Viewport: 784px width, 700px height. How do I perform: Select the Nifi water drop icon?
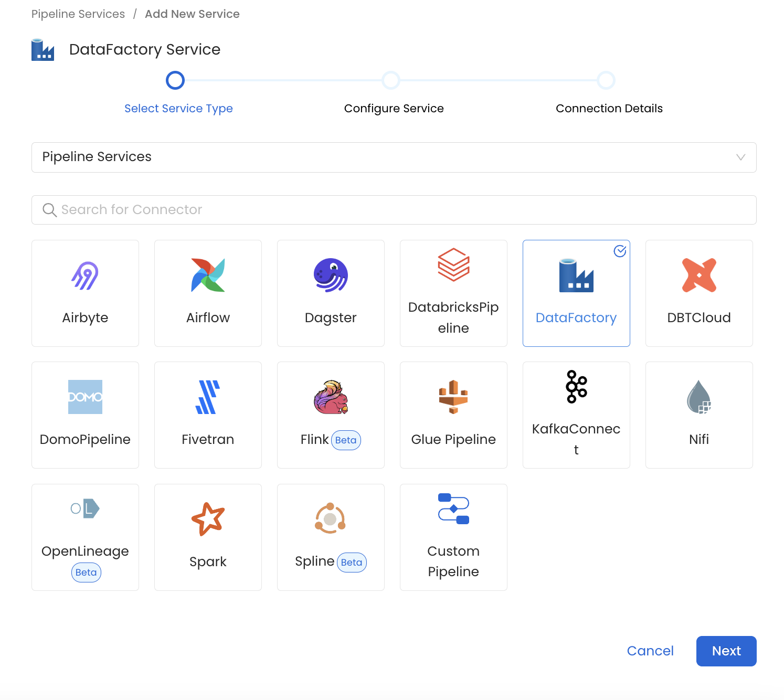[699, 397]
